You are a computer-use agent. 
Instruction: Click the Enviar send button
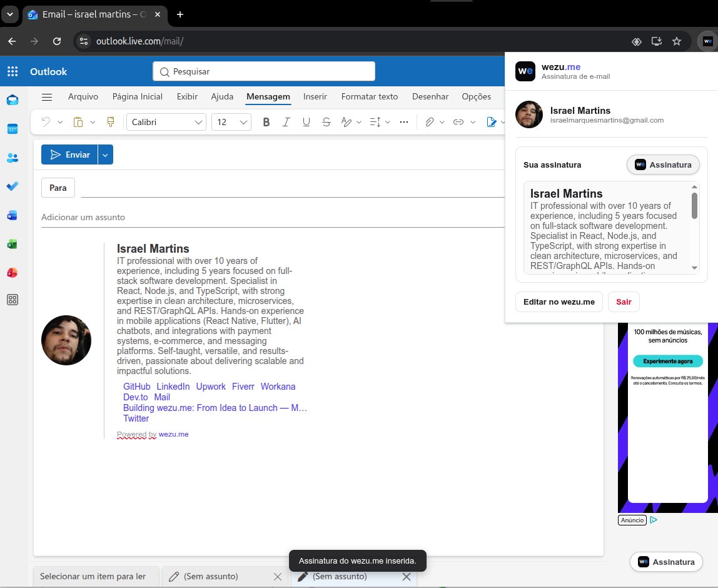point(69,155)
